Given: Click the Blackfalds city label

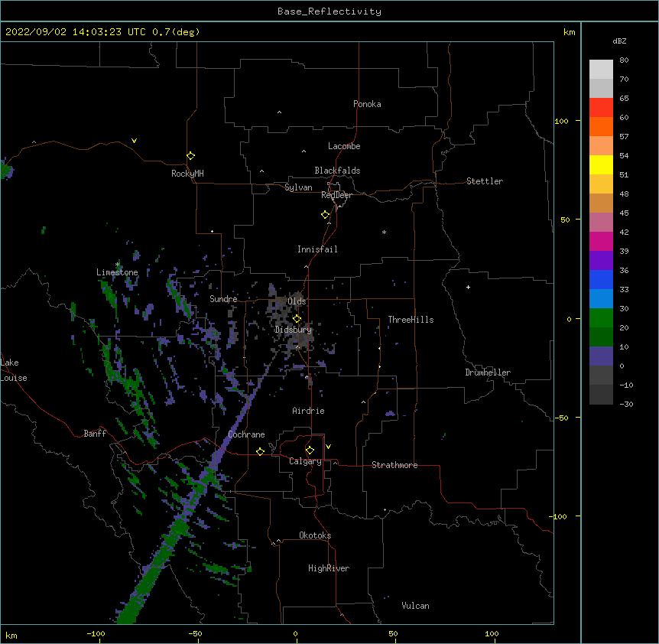Looking at the screenshot, I should pyautogui.click(x=337, y=171).
